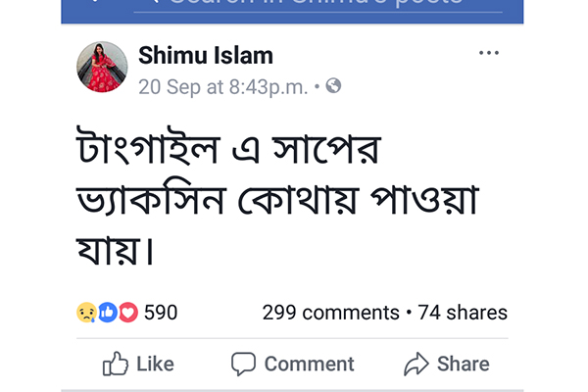The height and width of the screenshot is (392, 588).
Task: Click the red heart love reaction icon
Action: (x=128, y=312)
